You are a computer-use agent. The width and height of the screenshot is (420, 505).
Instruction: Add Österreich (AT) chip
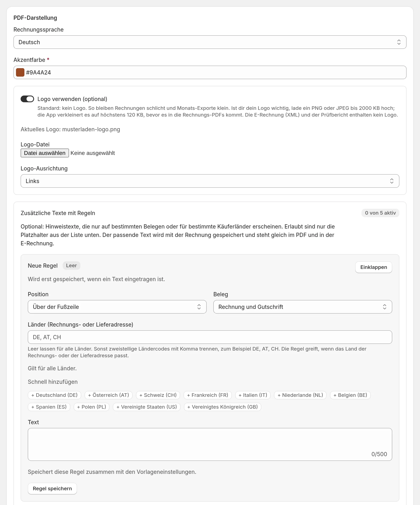point(109,395)
